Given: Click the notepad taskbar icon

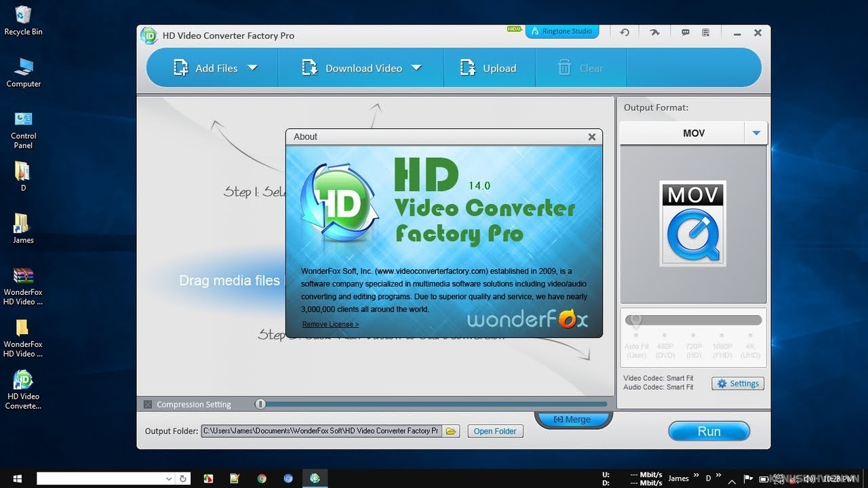Looking at the screenshot, I should click(x=235, y=479).
